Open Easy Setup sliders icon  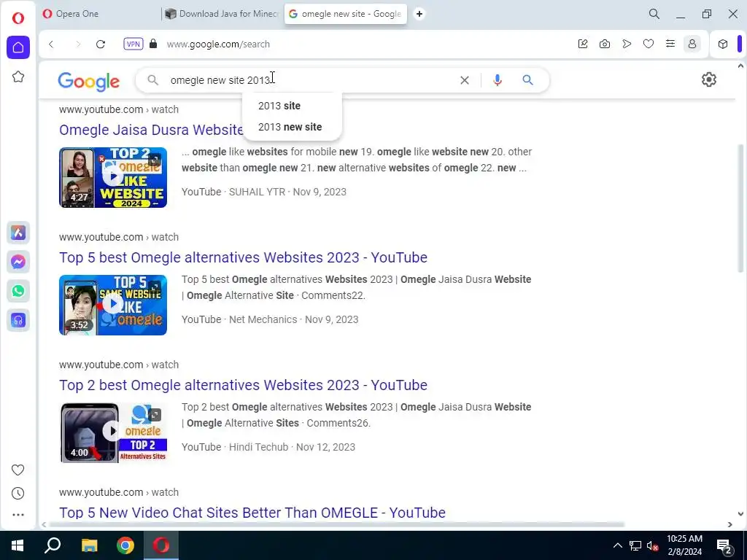pyautogui.click(x=670, y=44)
